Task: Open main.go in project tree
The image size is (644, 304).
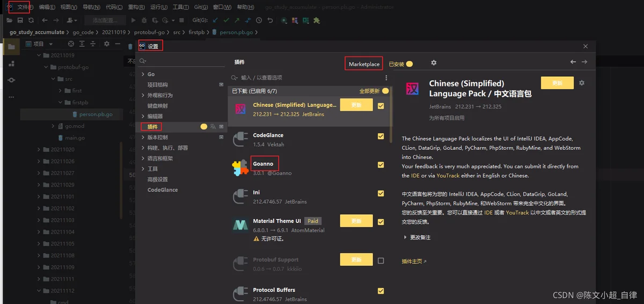Action: (x=75, y=137)
